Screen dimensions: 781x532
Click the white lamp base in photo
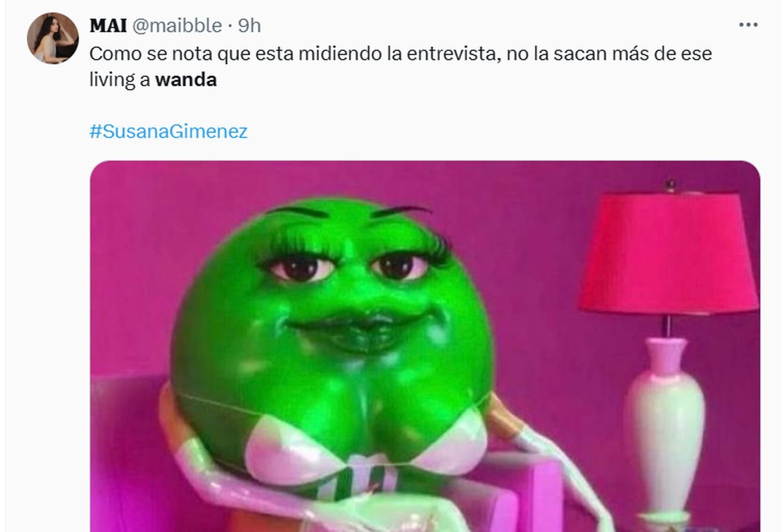[664, 429]
